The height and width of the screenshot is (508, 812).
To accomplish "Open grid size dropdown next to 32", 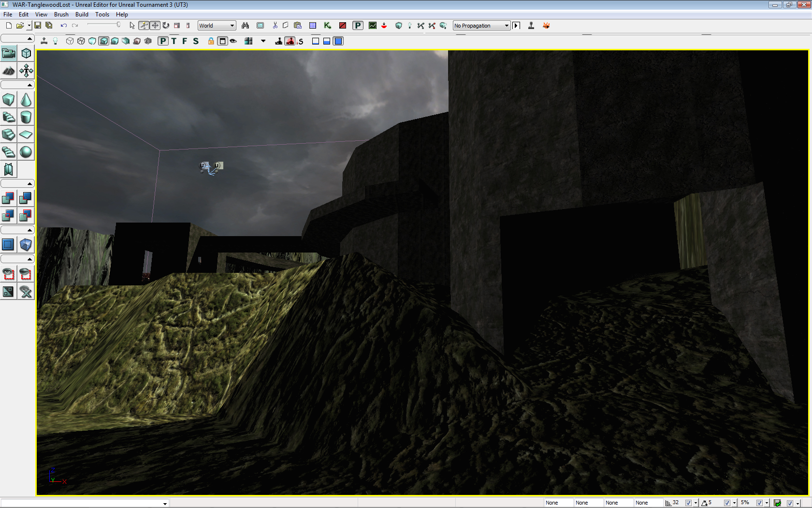I will [x=696, y=503].
